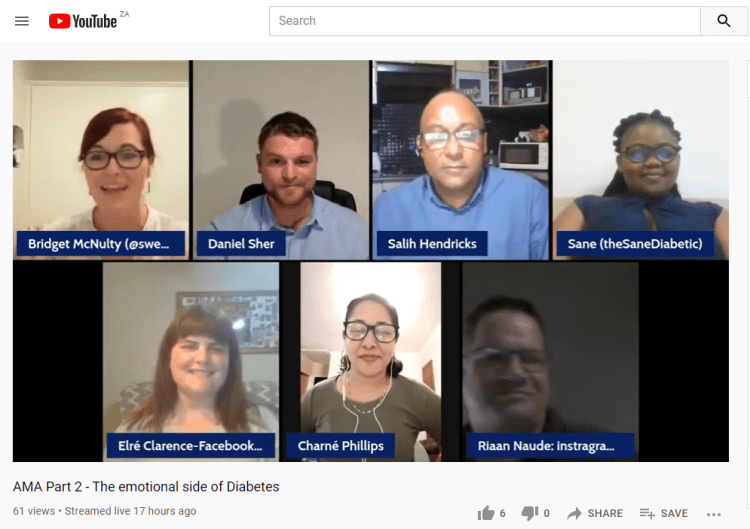Click the magnifier search button
Image resolution: width=750 pixels, height=529 pixels.
pyautogui.click(x=724, y=21)
